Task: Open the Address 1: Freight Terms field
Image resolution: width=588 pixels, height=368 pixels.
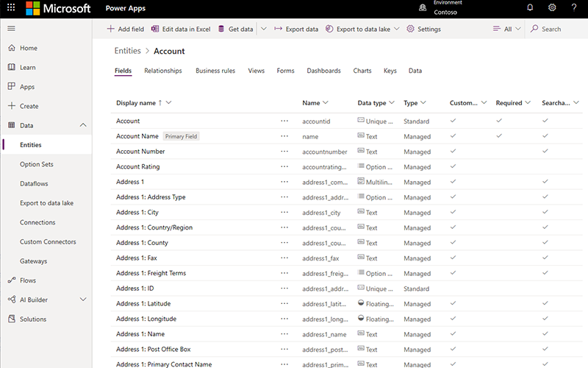Action: [x=151, y=273]
